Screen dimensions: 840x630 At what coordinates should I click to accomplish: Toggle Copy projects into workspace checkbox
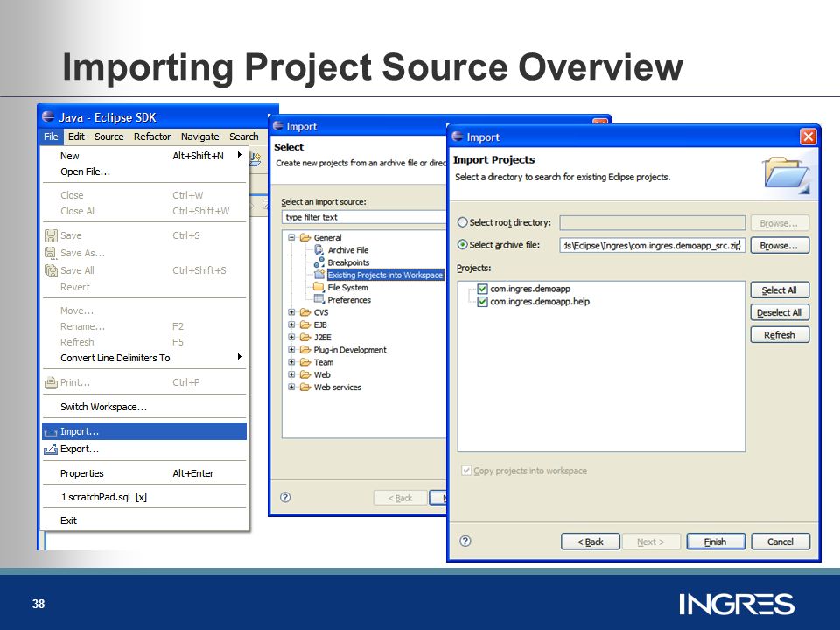[466, 471]
